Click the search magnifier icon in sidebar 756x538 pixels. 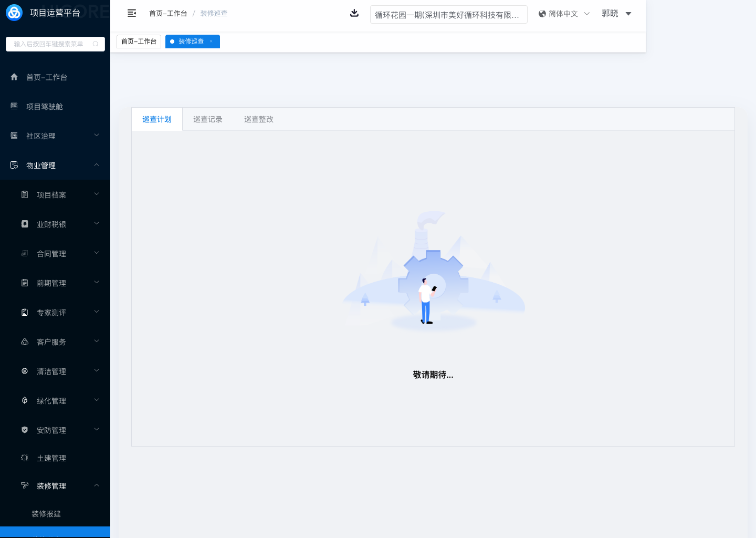tap(96, 44)
